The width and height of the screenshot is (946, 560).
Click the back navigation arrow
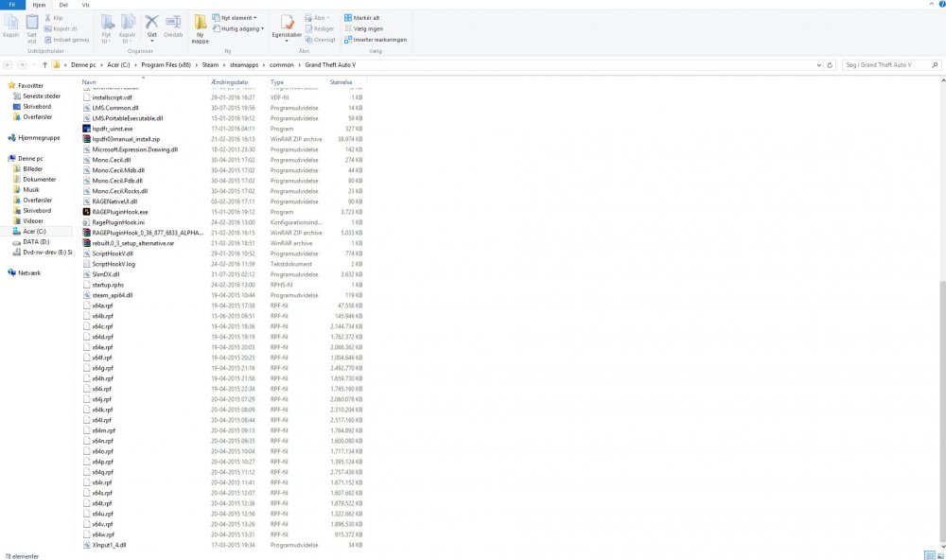pyautogui.click(x=8, y=64)
